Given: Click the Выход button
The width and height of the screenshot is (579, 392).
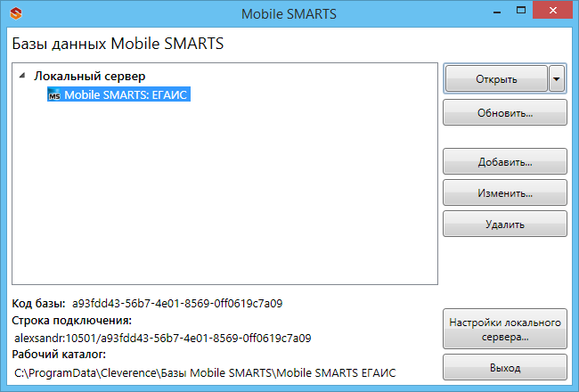Looking at the screenshot, I should tap(505, 367).
